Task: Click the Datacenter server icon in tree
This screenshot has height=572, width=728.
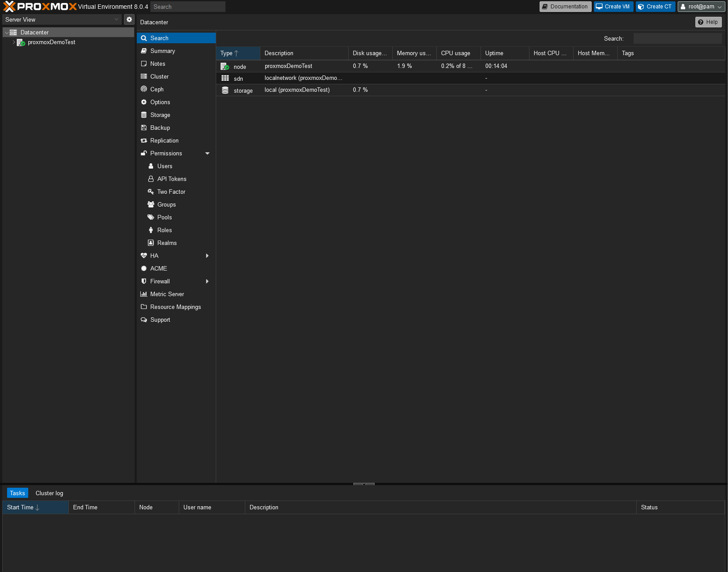Action: tap(13, 32)
